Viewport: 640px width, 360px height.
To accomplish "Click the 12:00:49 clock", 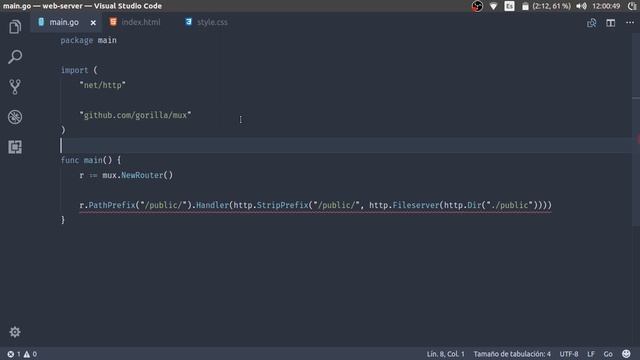I will (x=606, y=6).
